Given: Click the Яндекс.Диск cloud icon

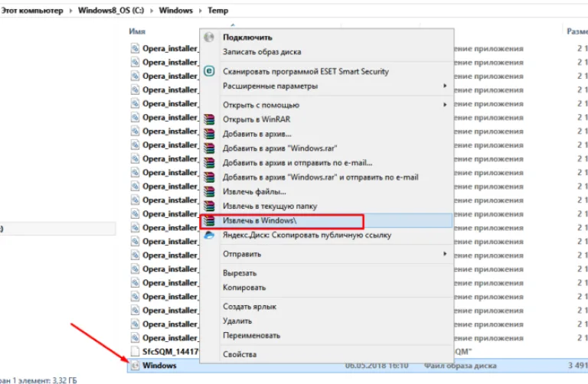Looking at the screenshot, I should point(209,235).
